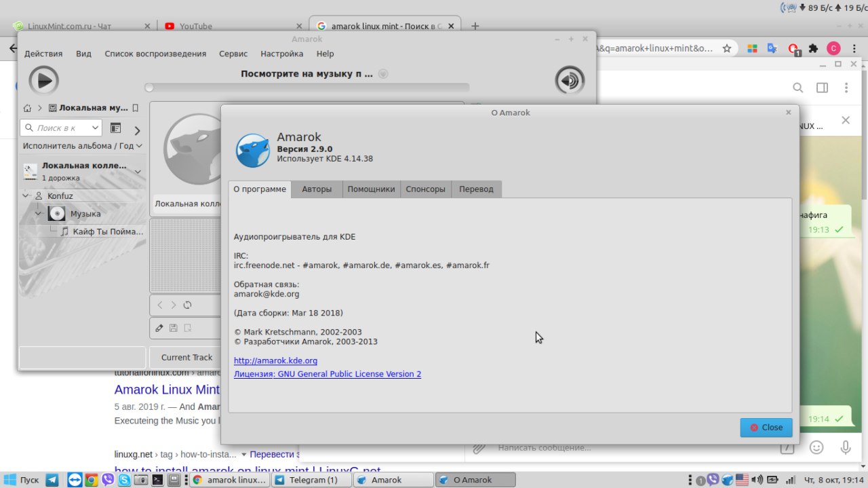
Task: Click the home icon in Amarok's browser breadcrumb
Action: click(28, 108)
